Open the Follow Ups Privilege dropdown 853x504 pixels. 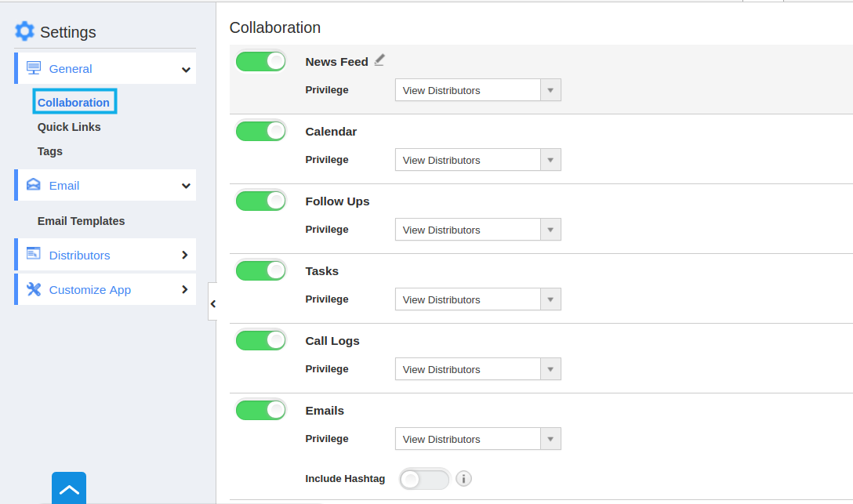coord(477,230)
